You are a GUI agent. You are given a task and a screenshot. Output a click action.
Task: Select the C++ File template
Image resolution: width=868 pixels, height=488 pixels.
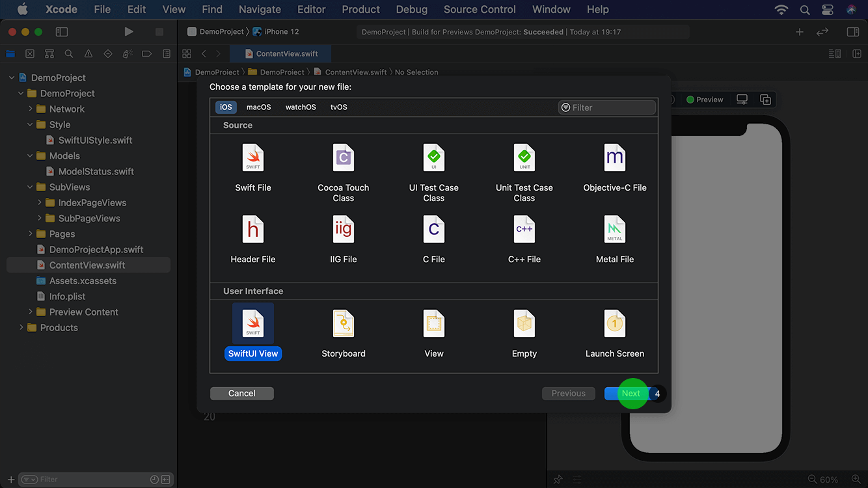(x=524, y=239)
